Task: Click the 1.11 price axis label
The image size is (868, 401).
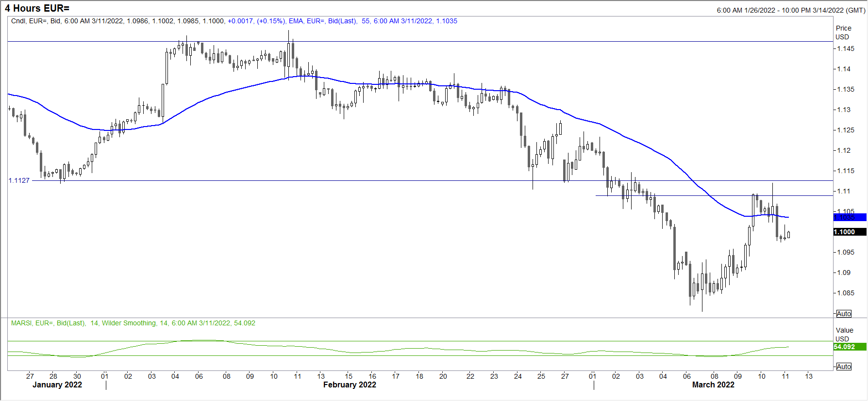Action: pyautogui.click(x=844, y=191)
